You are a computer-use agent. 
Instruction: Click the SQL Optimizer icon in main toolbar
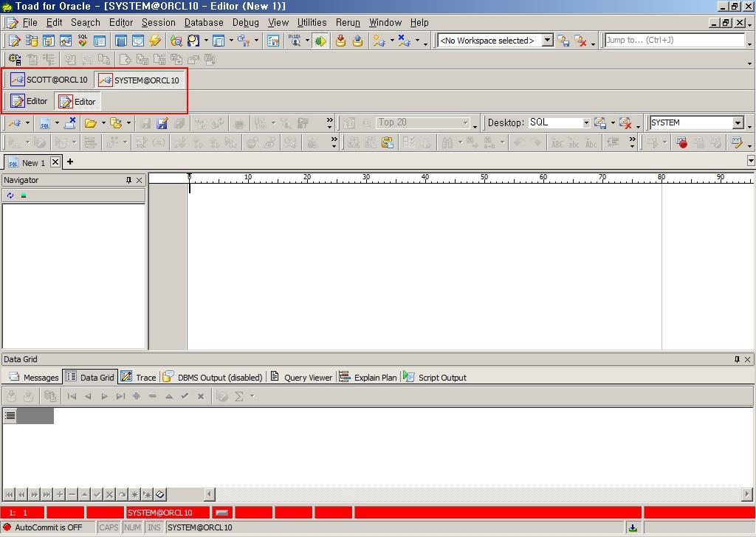[x=82, y=41]
